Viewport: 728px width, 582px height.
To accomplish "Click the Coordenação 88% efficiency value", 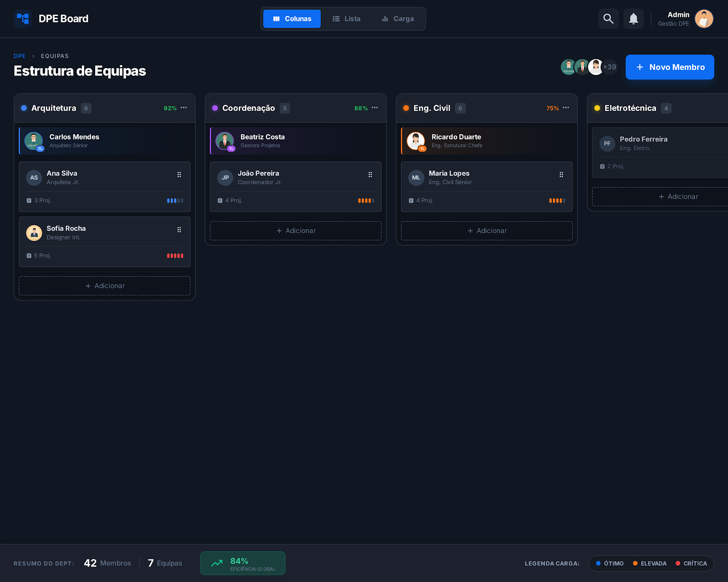I will coord(361,108).
